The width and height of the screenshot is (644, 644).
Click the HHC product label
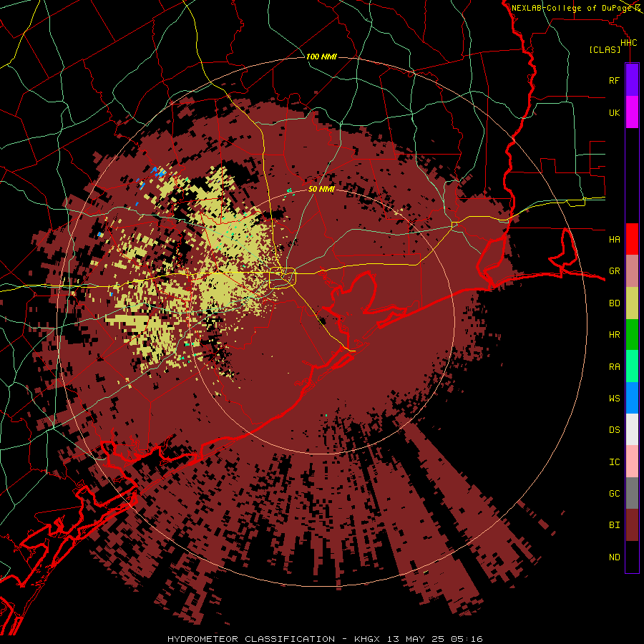click(x=628, y=43)
